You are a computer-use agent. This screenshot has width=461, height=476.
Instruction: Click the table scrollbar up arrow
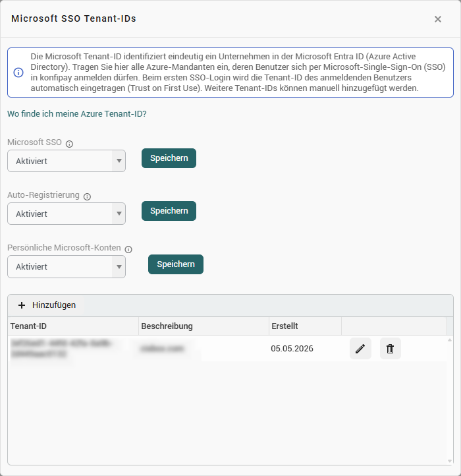click(x=450, y=340)
